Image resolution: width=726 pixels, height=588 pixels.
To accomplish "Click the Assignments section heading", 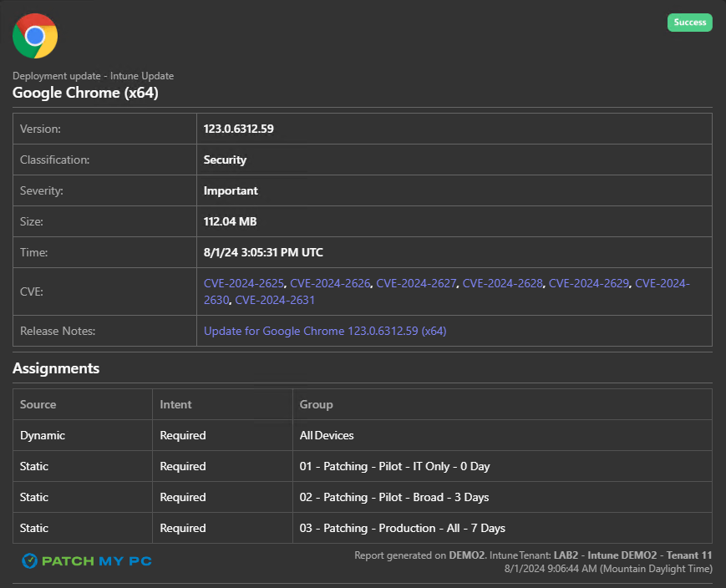I will click(x=56, y=368).
